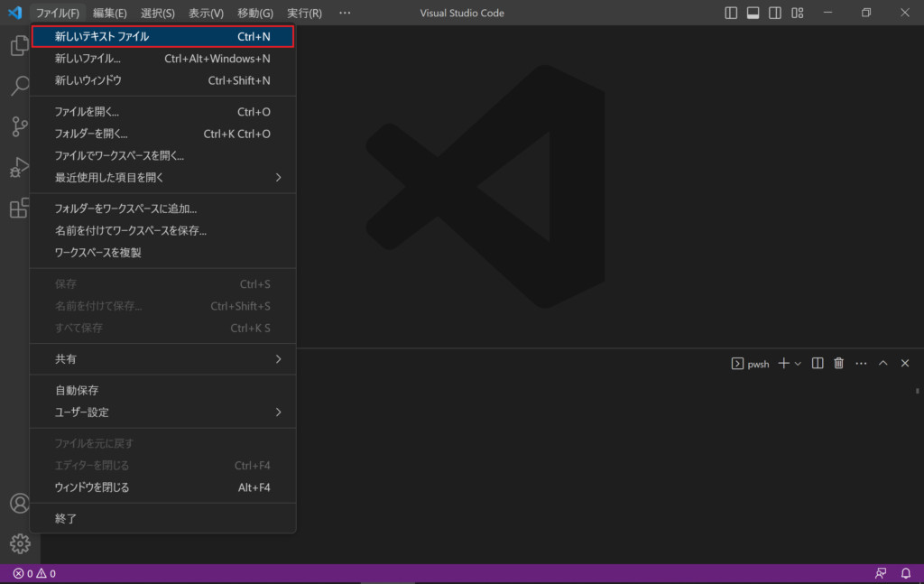Choose フォルダーをワークスペースに追加... entry
Viewport: 924px width, 584px height.
tap(162, 209)
